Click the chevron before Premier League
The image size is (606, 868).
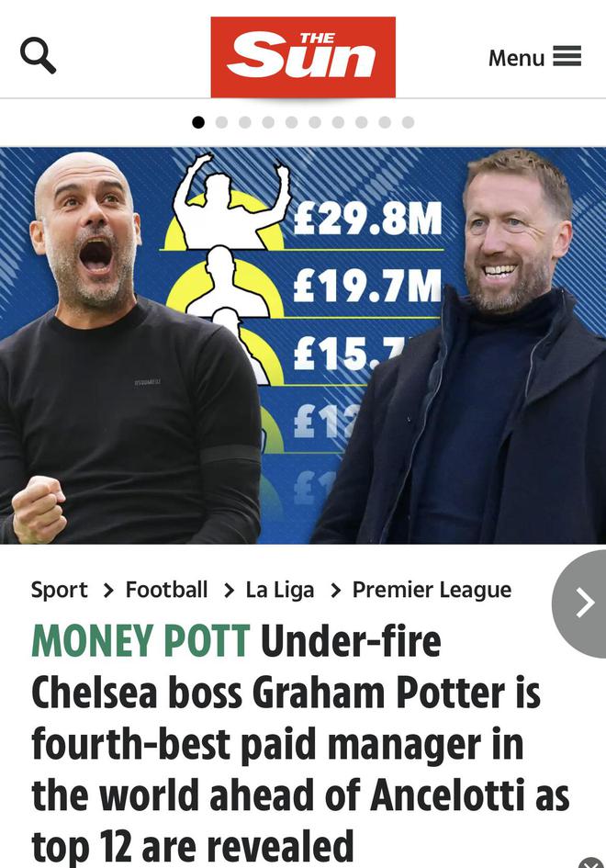335,592
